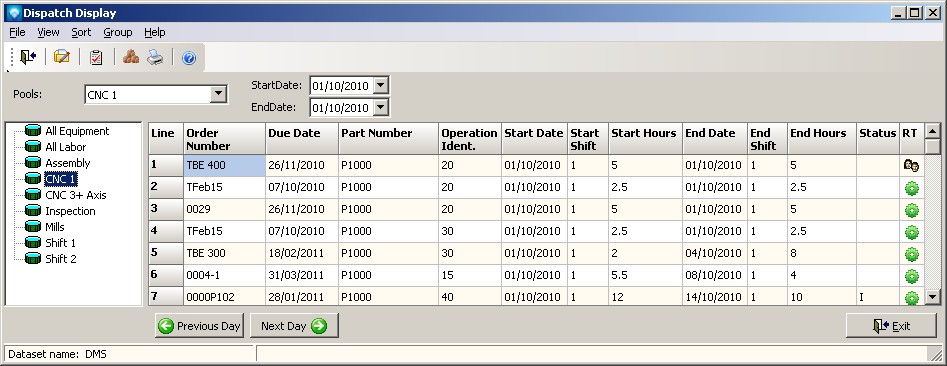Advance to the Next Day
This screenshot has height=366, width=947.
pyautogui.click(x=294, y=326)
